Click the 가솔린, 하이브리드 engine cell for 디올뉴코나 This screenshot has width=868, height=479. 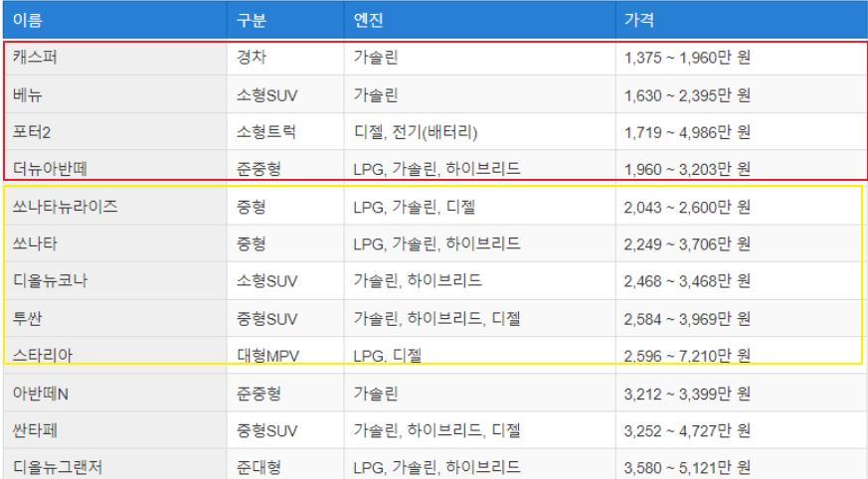point(480,280)
